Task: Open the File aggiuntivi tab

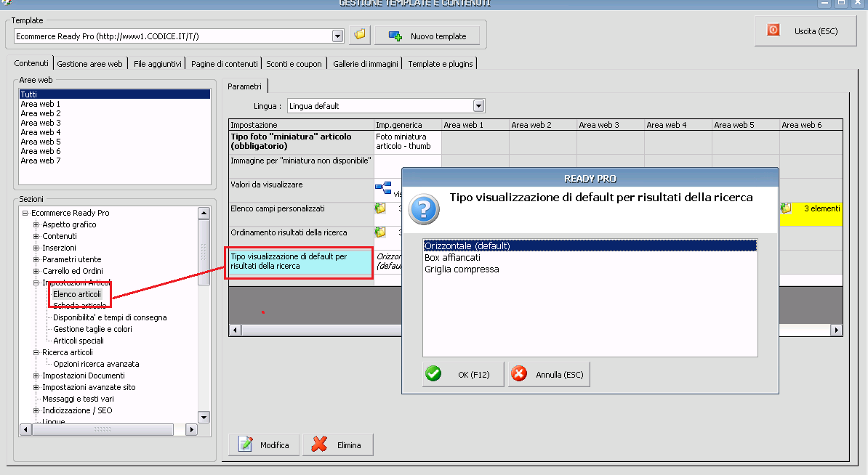Action: pyautogui.click(x=158, y=64)
